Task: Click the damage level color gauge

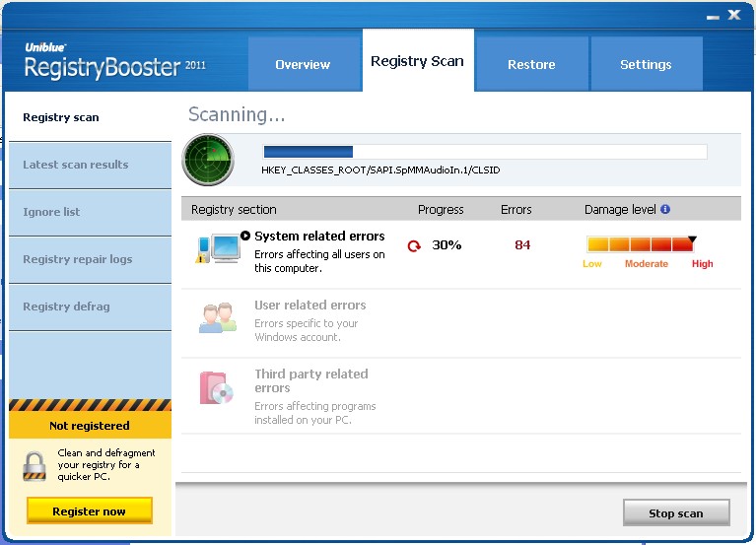Action: tap(641, 244)
